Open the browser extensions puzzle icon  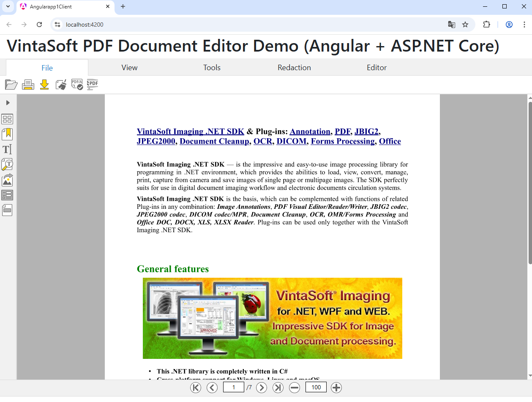pyautogui.click(x=486, y=25)
